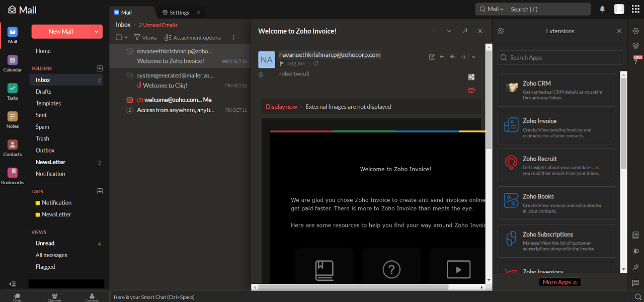The height and width of the screenshot is (302, 644).
Task: Open the Zoho Books extension card
Action: pos(557,203)
